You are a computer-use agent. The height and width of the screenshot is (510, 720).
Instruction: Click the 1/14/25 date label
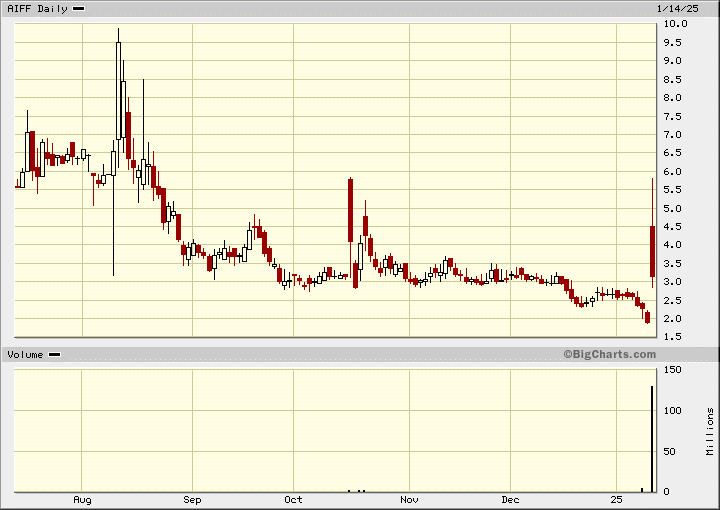678,8
